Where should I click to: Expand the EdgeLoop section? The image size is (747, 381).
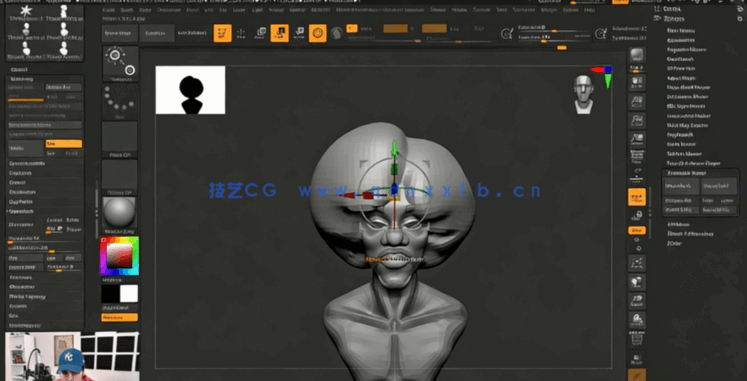click(20, 173)
